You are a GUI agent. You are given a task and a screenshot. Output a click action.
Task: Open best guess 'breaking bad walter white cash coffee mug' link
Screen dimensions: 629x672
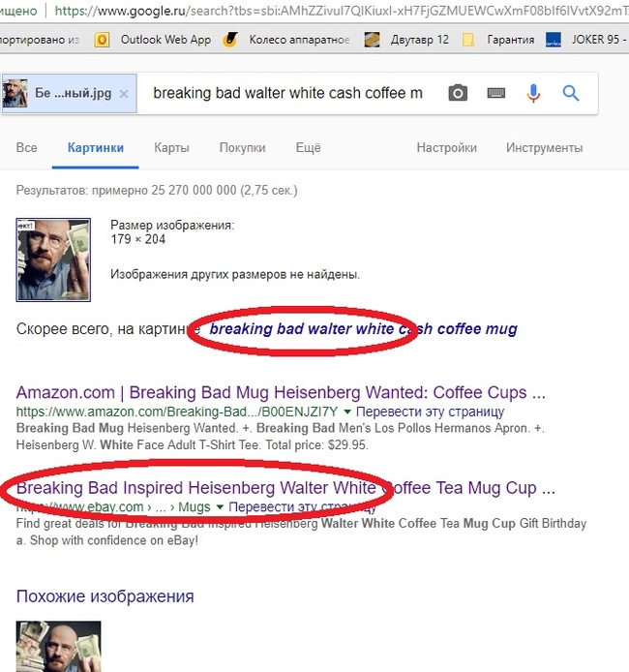363,328
